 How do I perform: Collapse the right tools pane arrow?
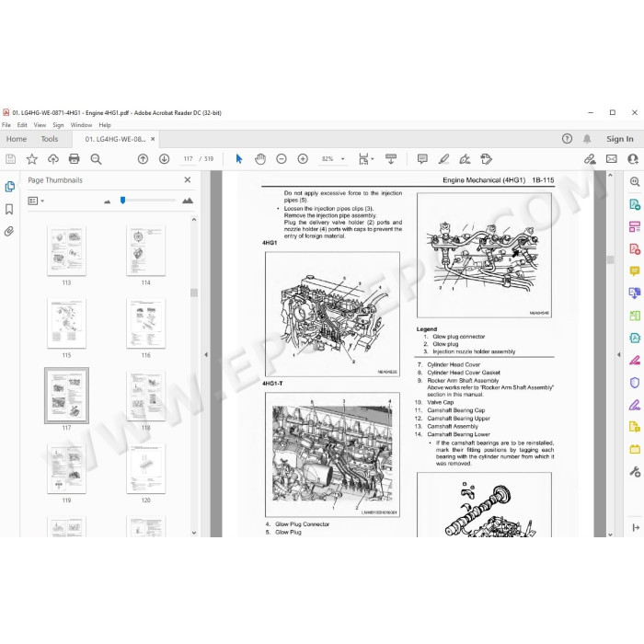(x=619, y=354)
